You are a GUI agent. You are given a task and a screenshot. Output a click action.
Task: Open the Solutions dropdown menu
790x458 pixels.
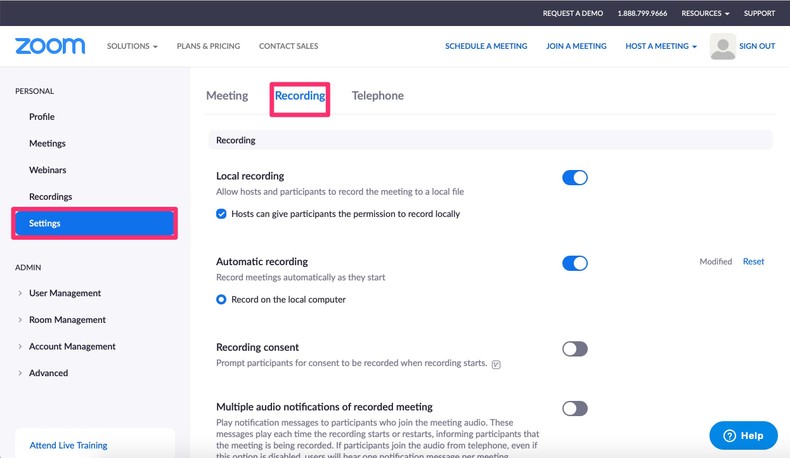coord(132,46)
